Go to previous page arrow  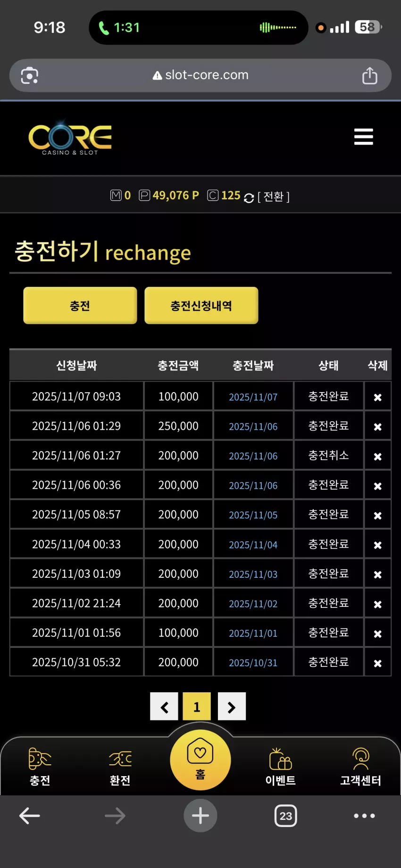[164, 706]
